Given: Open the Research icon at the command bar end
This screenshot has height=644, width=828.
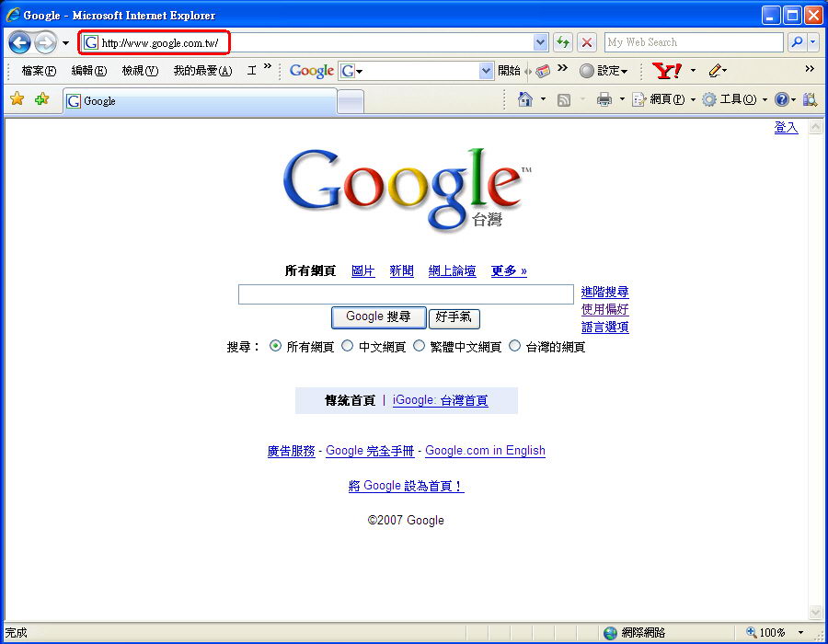Looking at the screenshot, I should [x=810, y=99].
